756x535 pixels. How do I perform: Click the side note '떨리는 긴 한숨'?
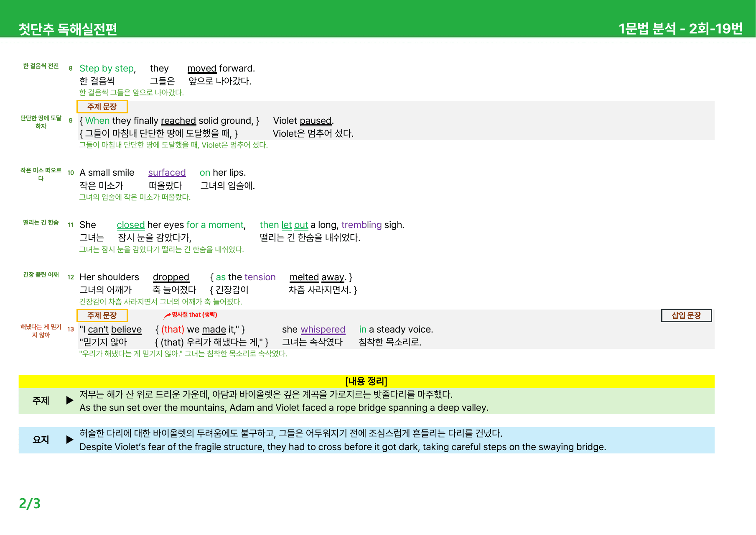coord(41,222)
